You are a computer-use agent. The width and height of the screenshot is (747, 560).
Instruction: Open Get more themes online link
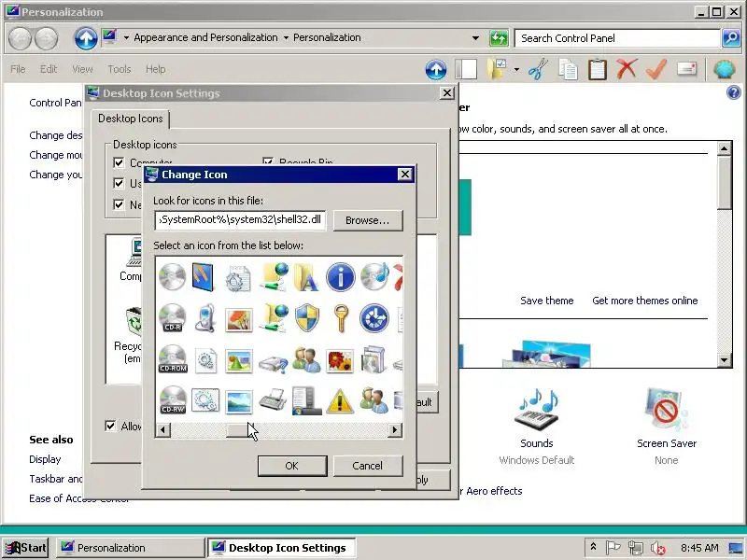point(644,301)
